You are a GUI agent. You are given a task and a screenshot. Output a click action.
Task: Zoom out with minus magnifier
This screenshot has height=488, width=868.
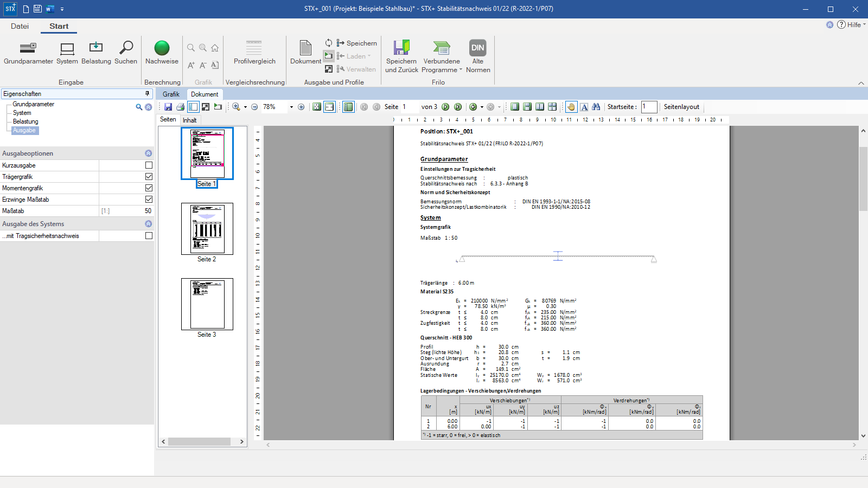(254, 107)
